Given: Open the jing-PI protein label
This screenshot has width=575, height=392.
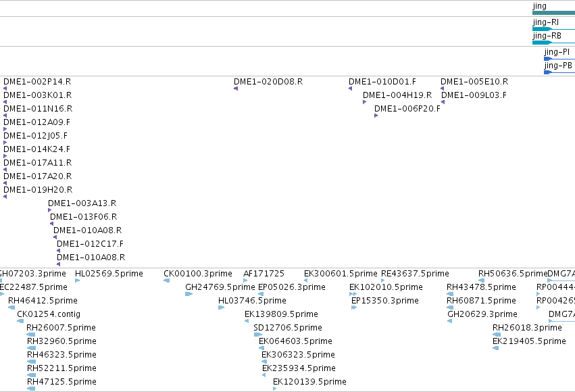Looking at the screenshot, I should coord(557,52).
